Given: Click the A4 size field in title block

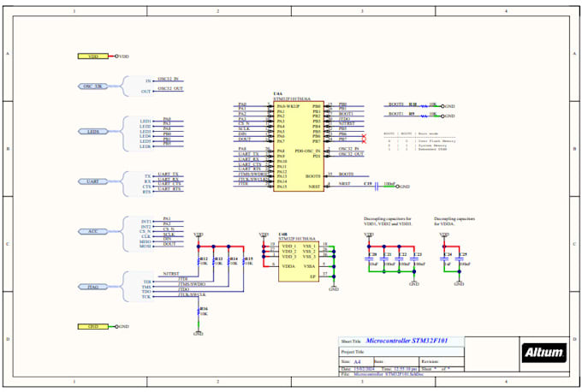Looking at the screenshot, I should click(x=357, y=362).
